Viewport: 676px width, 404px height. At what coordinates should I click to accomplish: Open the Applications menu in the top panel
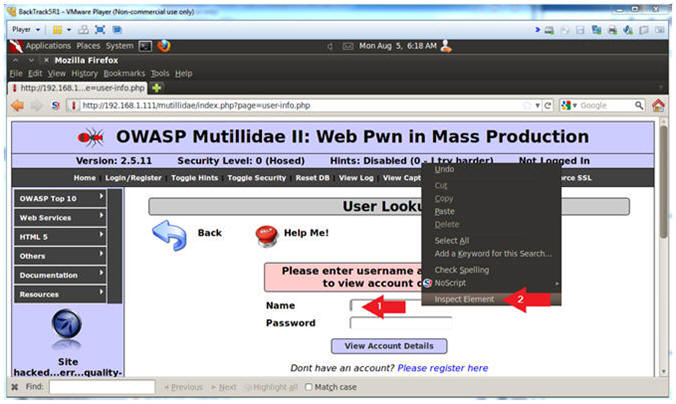coord(48,46)
